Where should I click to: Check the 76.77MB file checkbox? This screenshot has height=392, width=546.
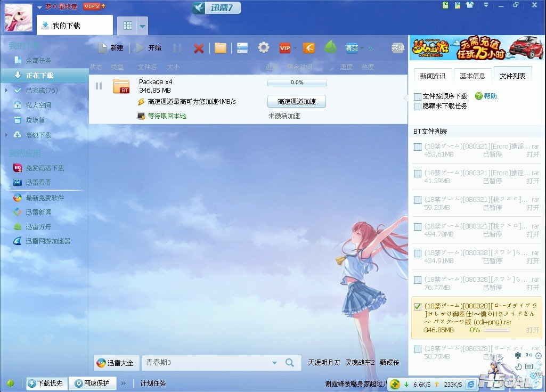(418, 280)
